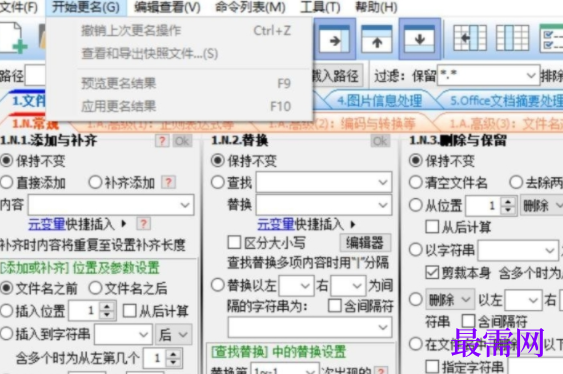563x374 pixels.
Task: Toggle 从后计算 checkbox under insert position
Action: pos(130,311)
